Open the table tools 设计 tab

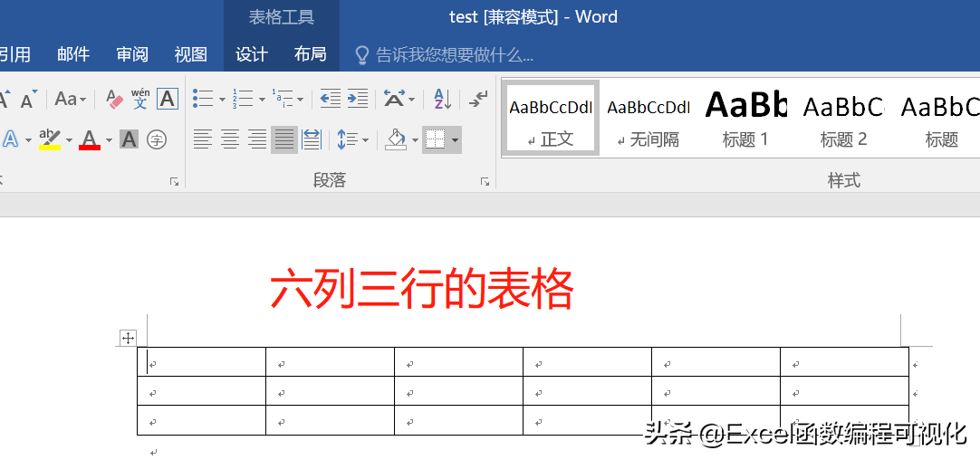tap(252, 54)
